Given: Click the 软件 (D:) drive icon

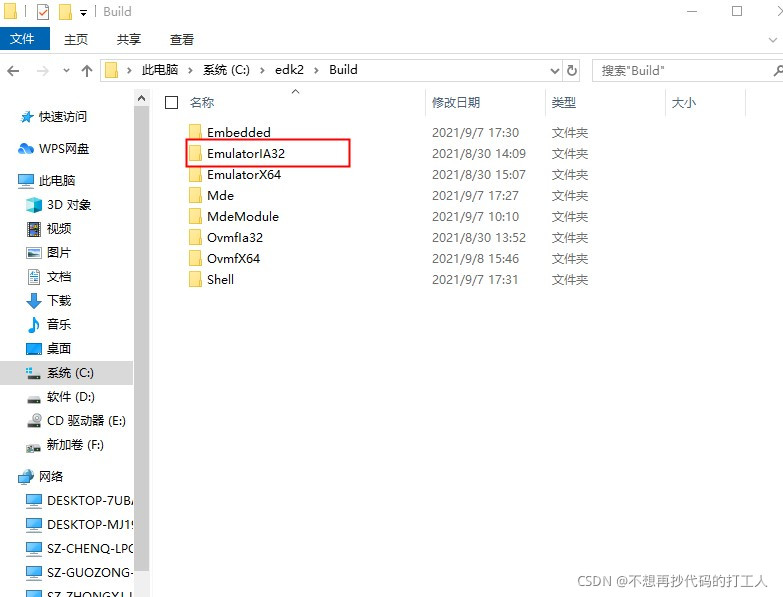Looking at the screenshot, I should point(34,399).
